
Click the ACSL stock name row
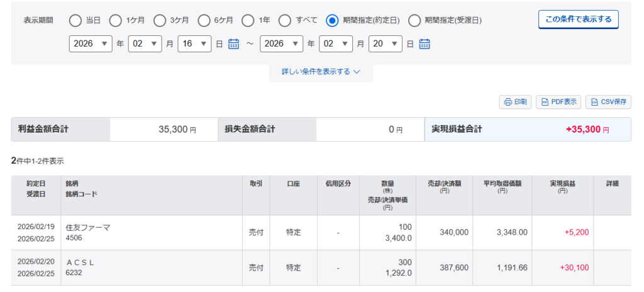point(80,262)
